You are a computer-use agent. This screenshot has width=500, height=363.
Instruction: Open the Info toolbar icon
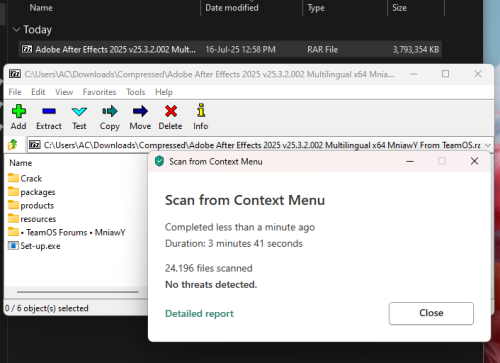pos(201,110)
